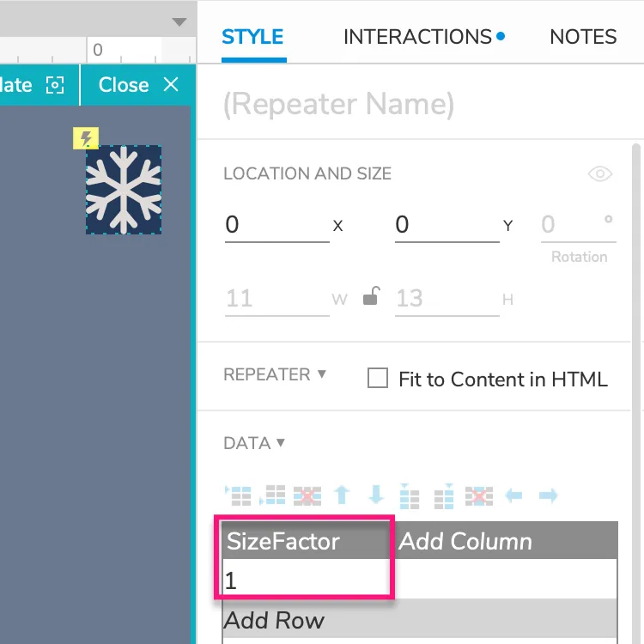Switch to the INTERACTIONS tab

(x=423, y=37)
